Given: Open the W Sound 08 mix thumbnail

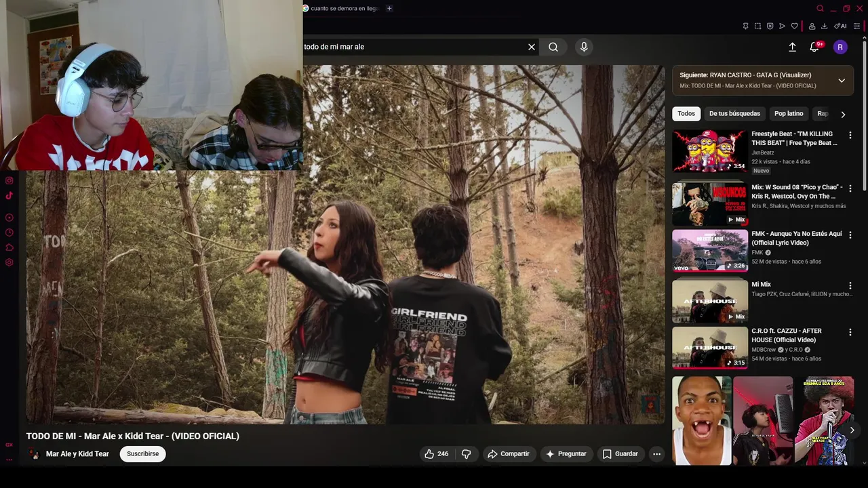Looking at the screenshot, I should (x=710, y=203).
